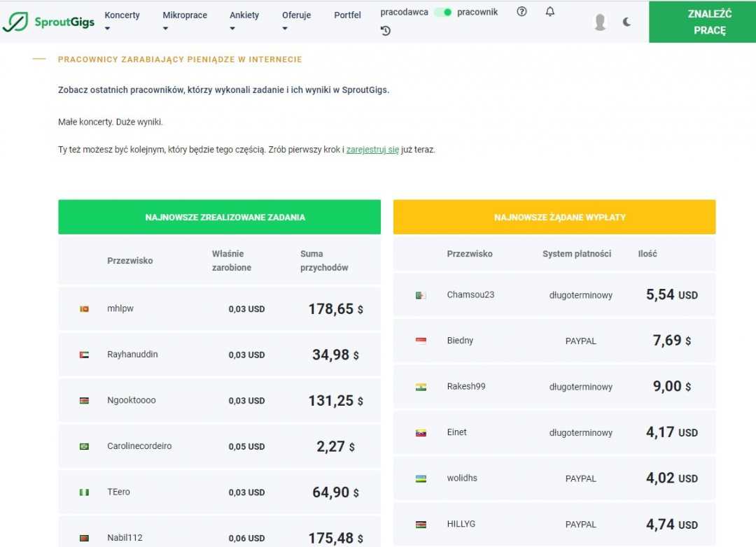Select the Najnowsze zrealizowane zadania header
Screen dimensions: 756x547
219,218
